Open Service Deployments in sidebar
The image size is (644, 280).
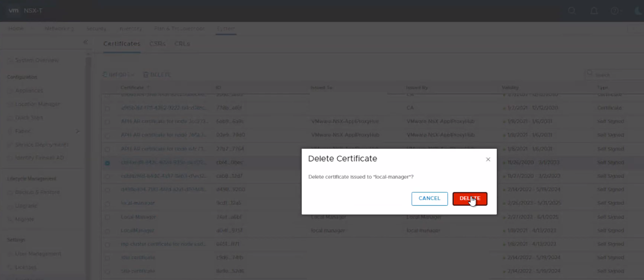tap(42, 145)
